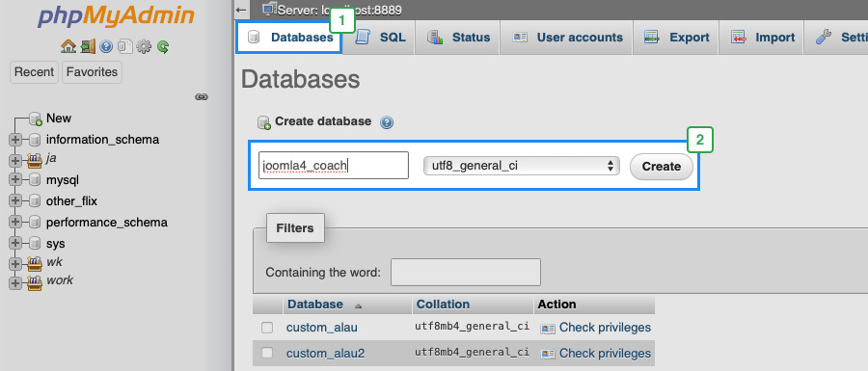This screenshot has width=868, height=371.
Task: Select information_schema in the navigation tree
Action: [102, 140]
